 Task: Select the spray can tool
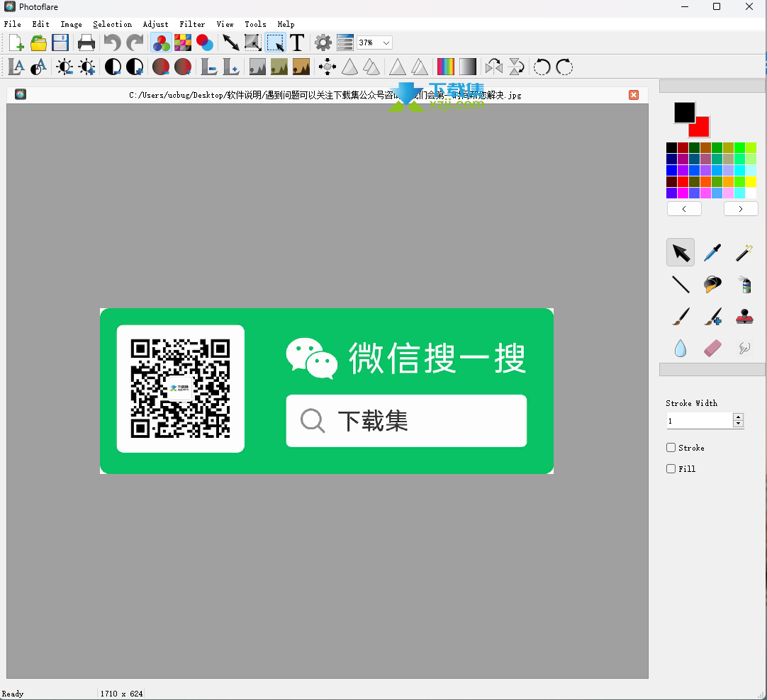[744, 285]
